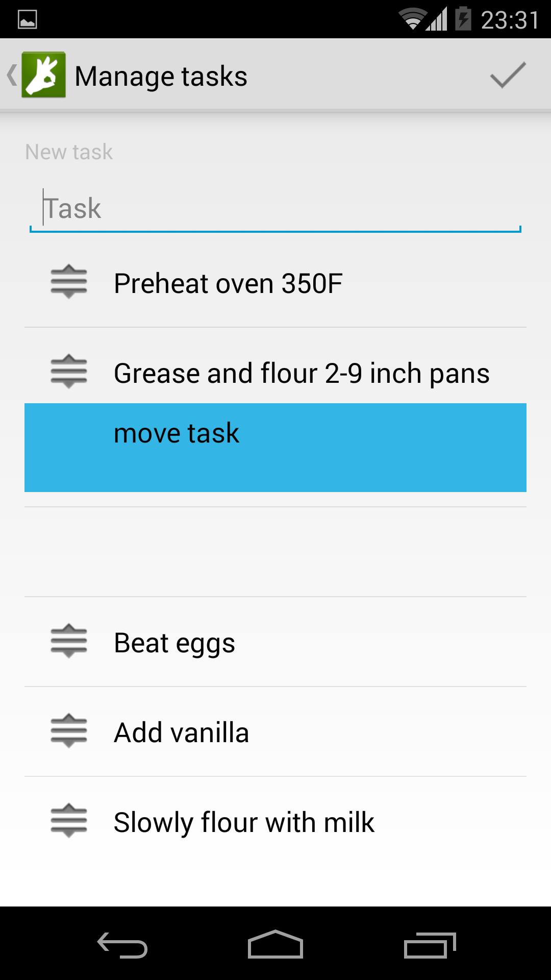Tap the Manage tasks title
Image resolution: width=551 pixels, height=980 pixels.
click(161, 76)
